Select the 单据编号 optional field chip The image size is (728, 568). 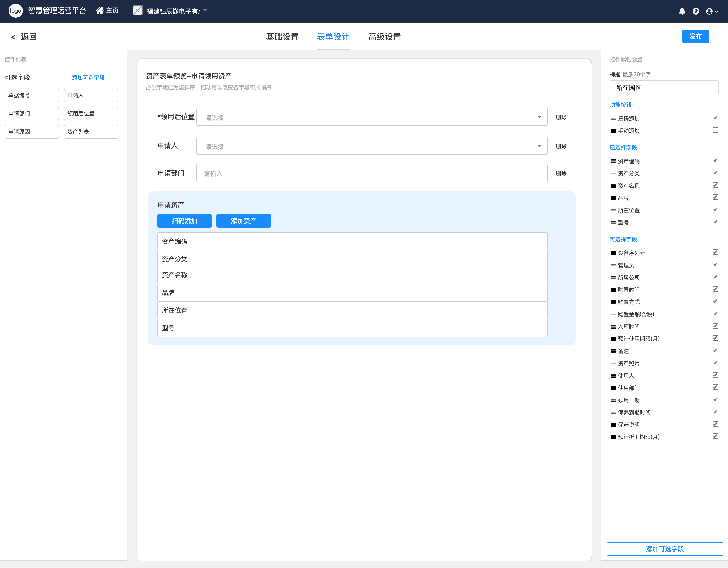[x=32, y=95]
